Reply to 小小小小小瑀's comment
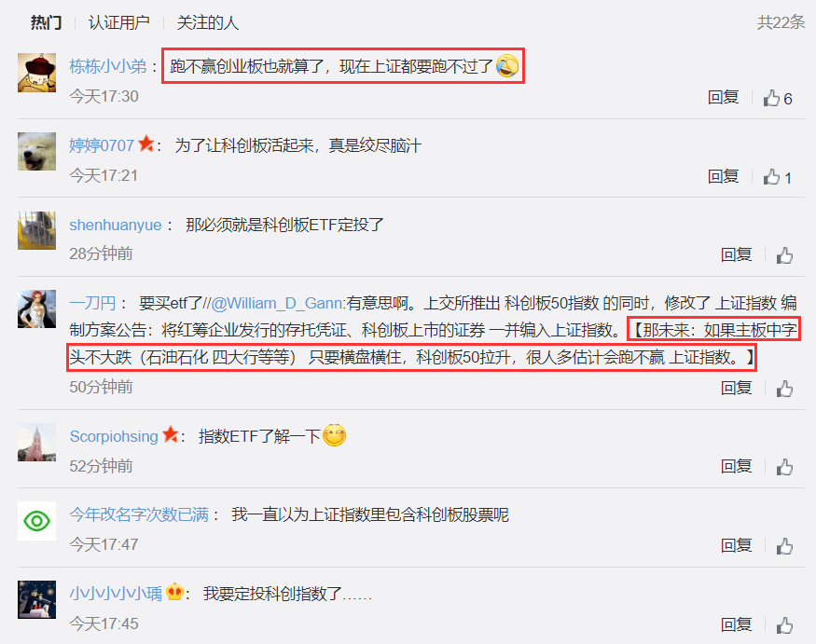The image size is (816, 644). (737, 624)
